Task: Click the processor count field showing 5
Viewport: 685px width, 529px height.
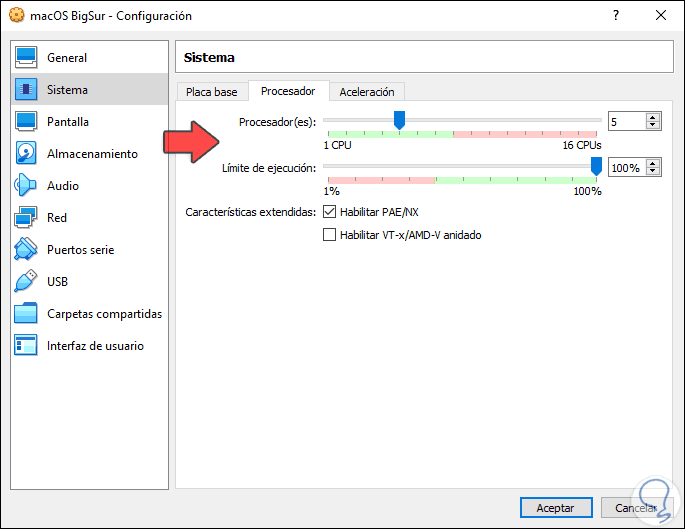Action: pyautogui.click(x=627, y=121)
